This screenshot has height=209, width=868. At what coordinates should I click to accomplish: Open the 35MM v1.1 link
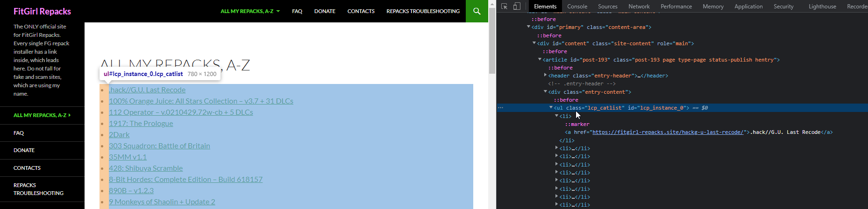pos(128,157)
